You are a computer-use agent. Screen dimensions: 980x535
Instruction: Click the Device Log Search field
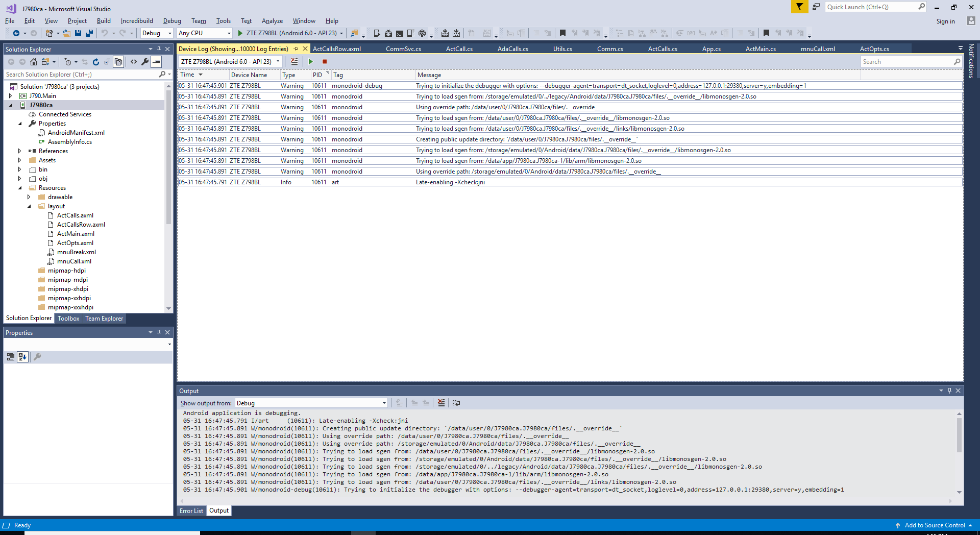pos(911,62)
